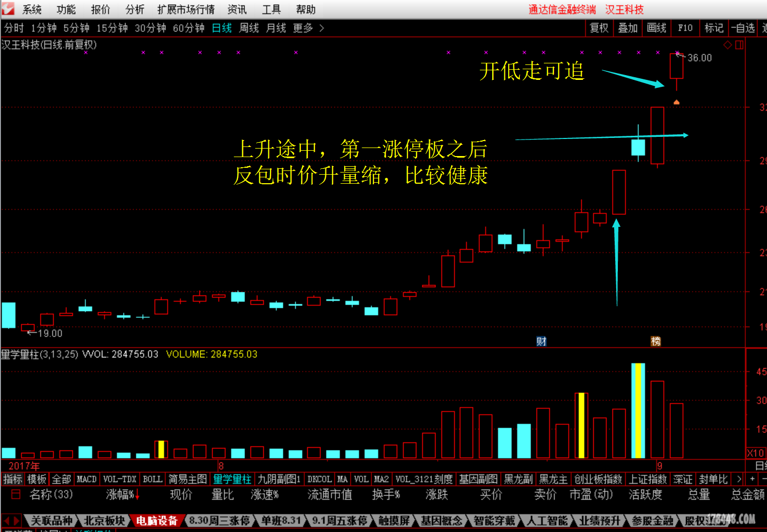Select the 分时 period view
767x532 pixels.
click(14, 28)
